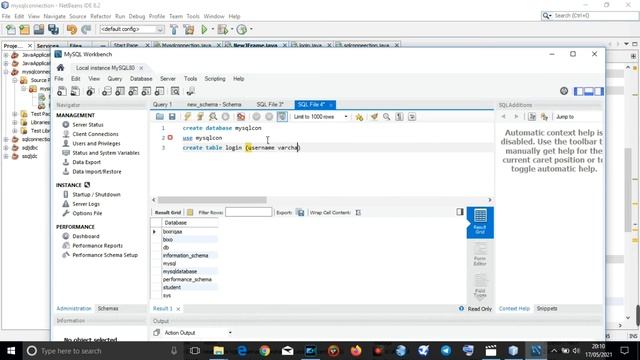Open NetBeans Refactor menu

tap(100, 16)
